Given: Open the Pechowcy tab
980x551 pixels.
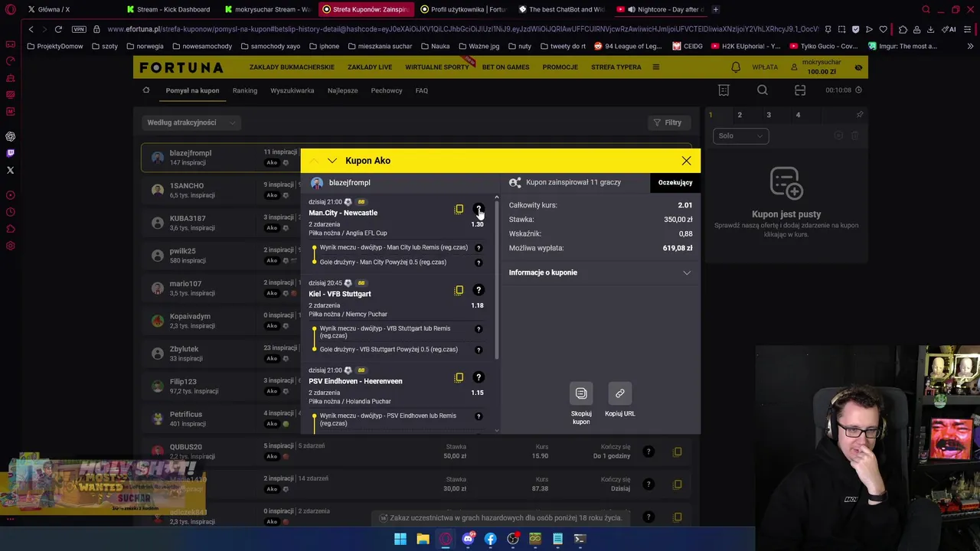Looking at the screenshot, I should pos(387,90).
